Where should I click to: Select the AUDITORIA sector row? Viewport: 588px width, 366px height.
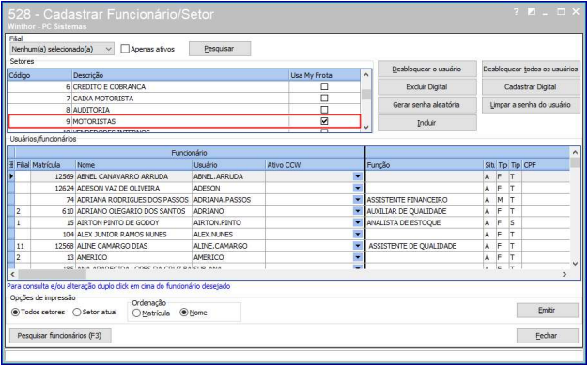pyautogui.click(x=184, y=110)
